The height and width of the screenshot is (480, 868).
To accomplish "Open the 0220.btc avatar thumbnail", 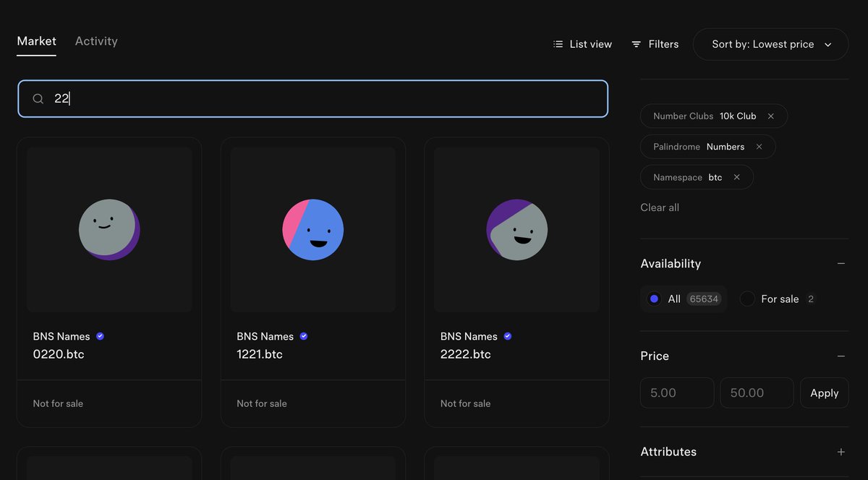I will click(x=109, y=230).
